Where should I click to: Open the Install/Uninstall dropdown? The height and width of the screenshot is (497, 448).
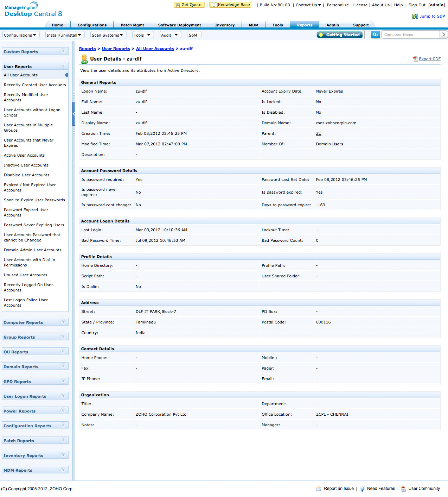(64, 35)
